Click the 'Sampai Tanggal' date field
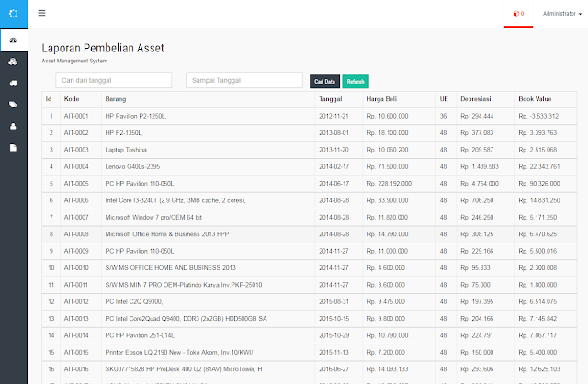This screenshot has height=384, width=588. [x=244, y=80]
